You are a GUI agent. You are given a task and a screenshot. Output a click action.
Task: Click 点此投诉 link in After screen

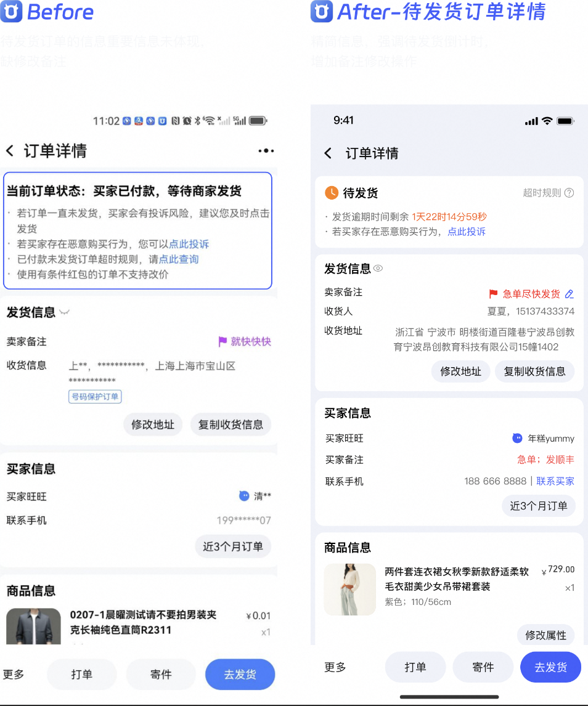467,232
